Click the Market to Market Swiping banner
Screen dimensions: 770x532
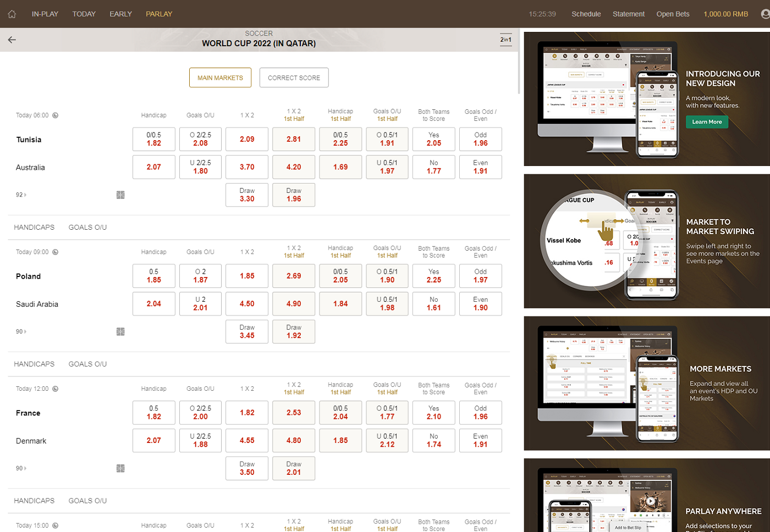pyautogui.click(x=647, y=241)
